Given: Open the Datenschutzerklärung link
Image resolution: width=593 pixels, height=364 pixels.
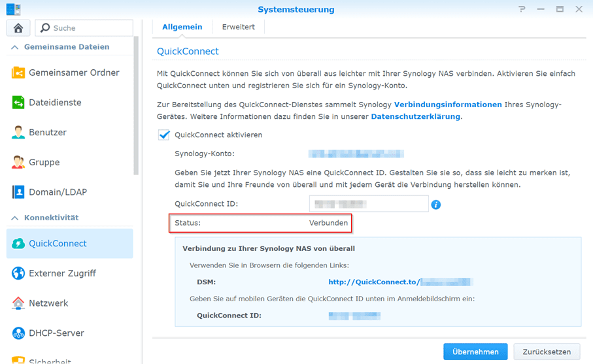Looking at the screenshot, I should tap(416, 117).
